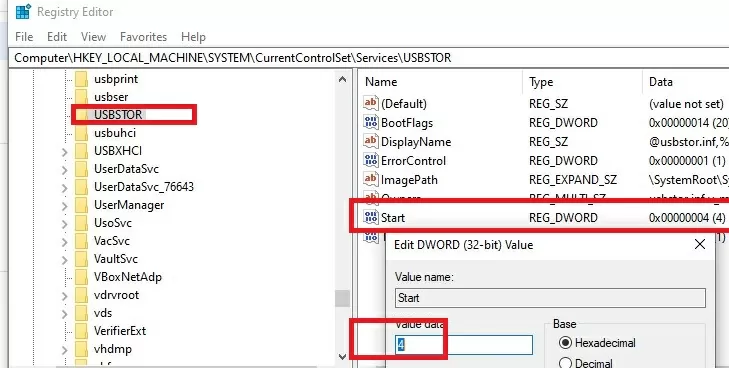
Task: Select the USBSTOR key in the tree
Action: pyautogui.click(x=118, y=115)
